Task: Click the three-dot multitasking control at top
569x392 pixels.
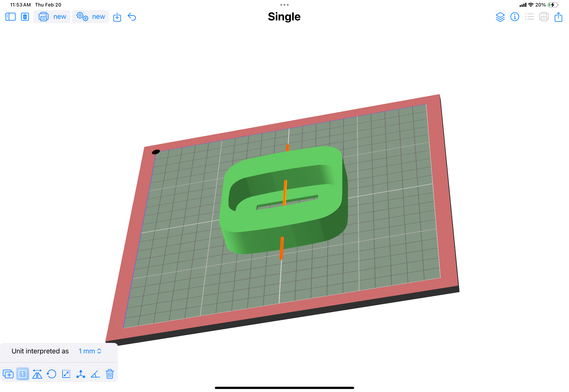Action: click(x=284, y=5)
